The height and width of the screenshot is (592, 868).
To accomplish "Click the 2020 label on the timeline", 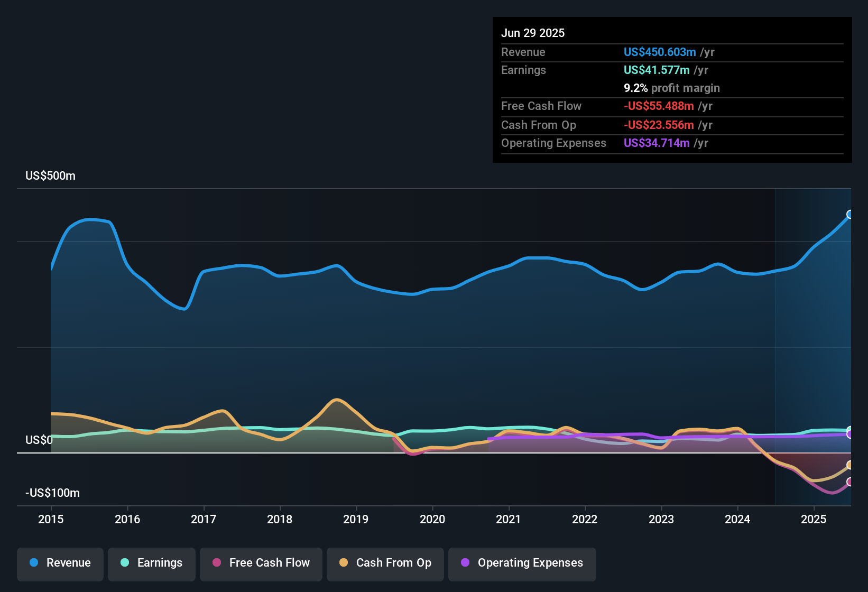I will point(432,519).
